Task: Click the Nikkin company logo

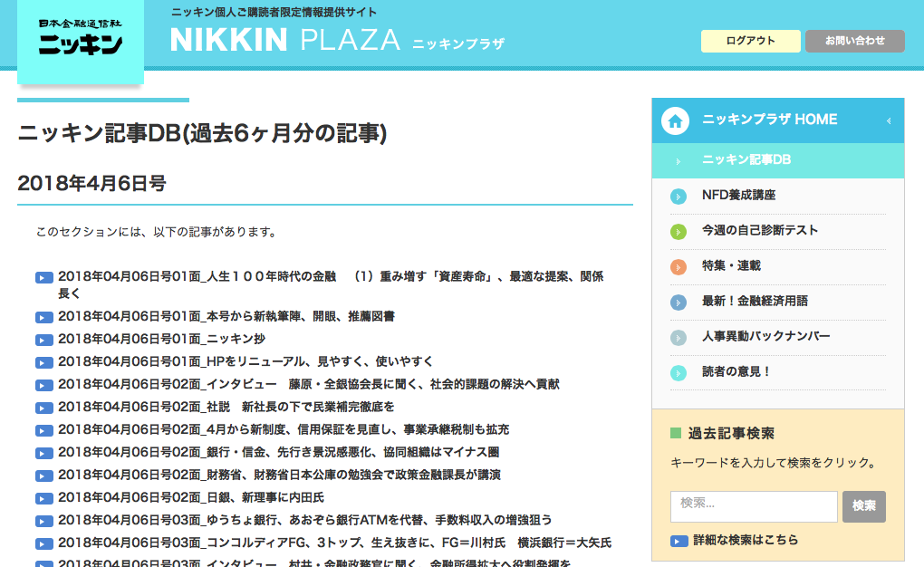Action: 81,40
